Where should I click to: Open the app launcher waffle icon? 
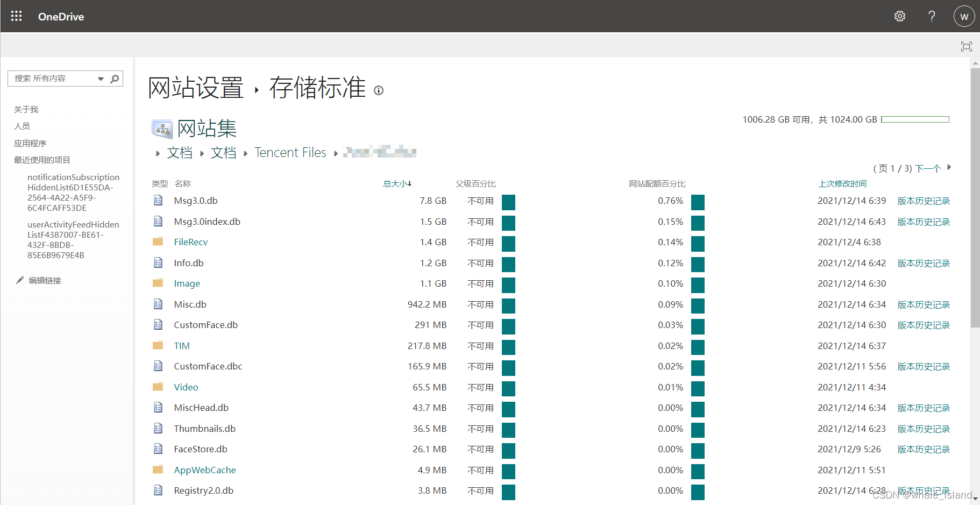point(16,16)
